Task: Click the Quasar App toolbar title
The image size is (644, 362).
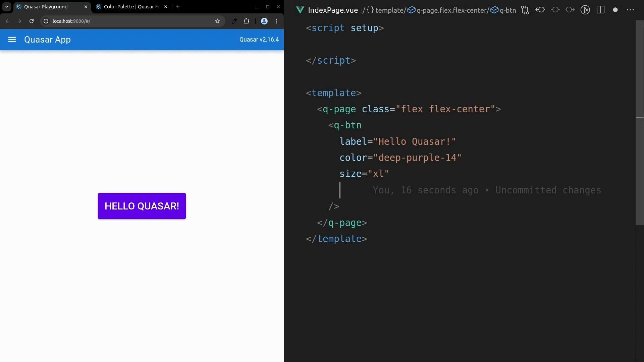Action: [x=47, y=40]
